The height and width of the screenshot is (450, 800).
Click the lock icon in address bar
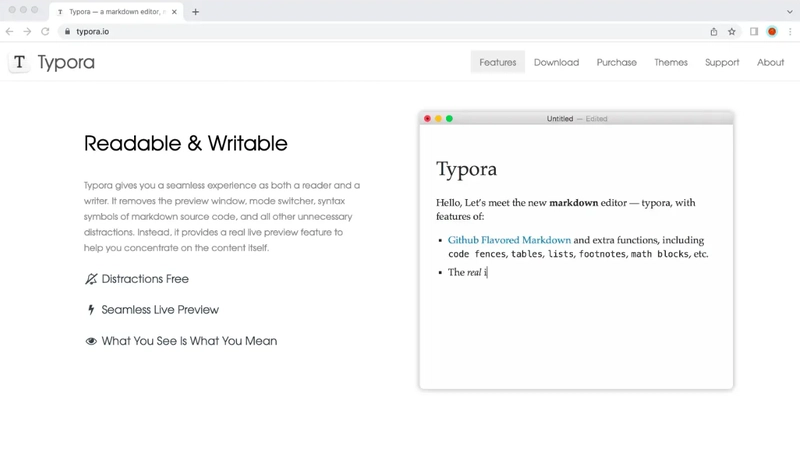point(67,32)
